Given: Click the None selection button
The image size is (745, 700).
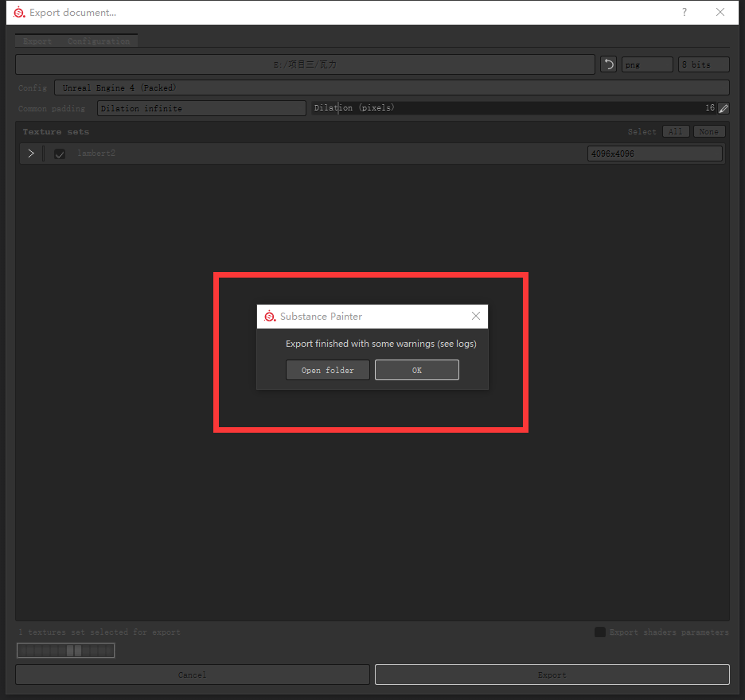Looking at the screenshot, I should (x=709, y=131).
